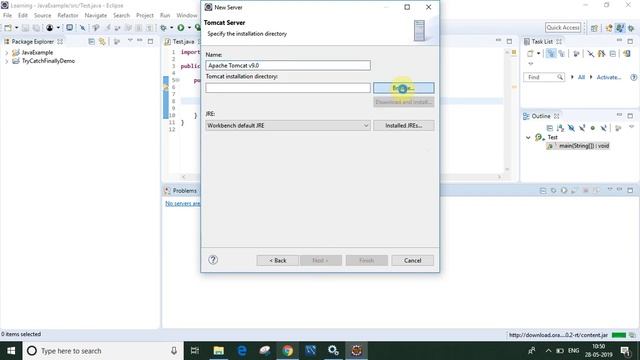The image size is (640, 360).
Task: Open the New toolbar dropdown arrow
Action: click(16, 28)
